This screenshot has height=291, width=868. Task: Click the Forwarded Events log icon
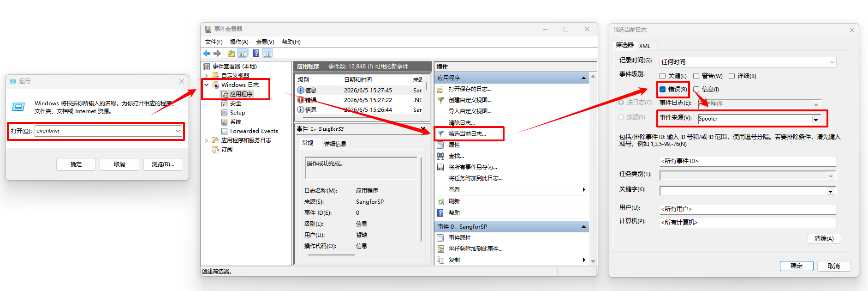click(x=224, y=131)
